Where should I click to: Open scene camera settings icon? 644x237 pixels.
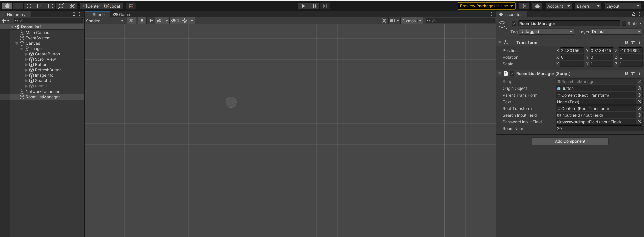392,21
